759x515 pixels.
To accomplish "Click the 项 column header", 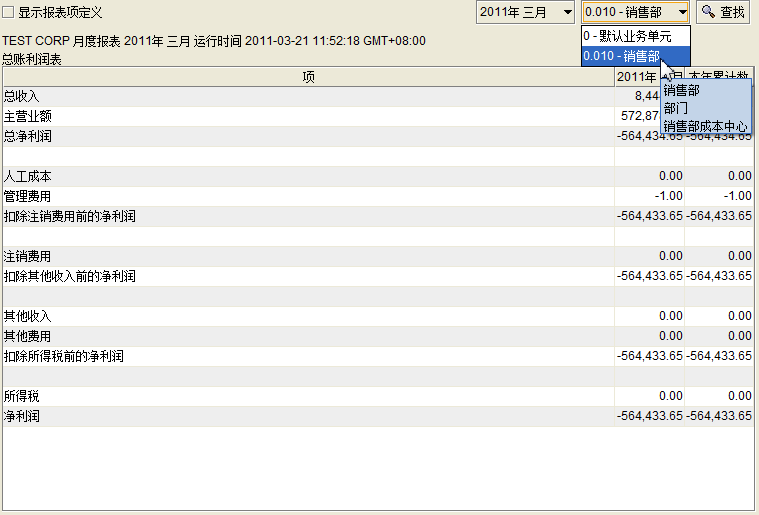I will tap(308, 77).
